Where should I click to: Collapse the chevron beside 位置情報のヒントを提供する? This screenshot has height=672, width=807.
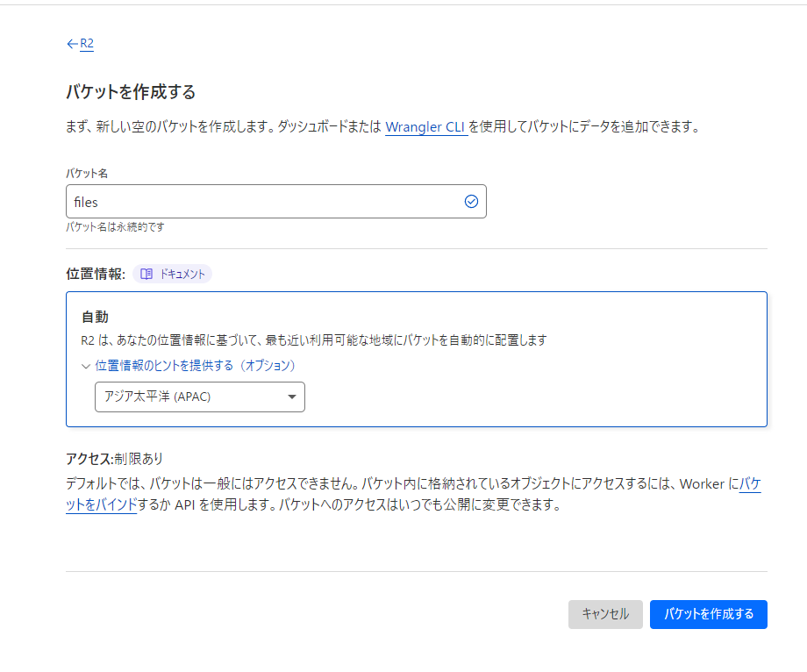[86, 367]
